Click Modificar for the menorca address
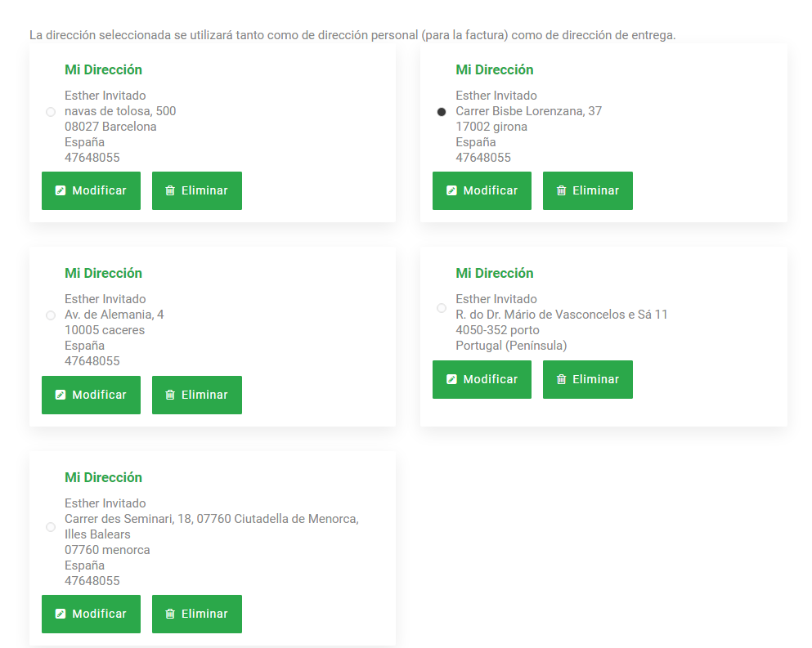The image size is (812, 648). 91,614
